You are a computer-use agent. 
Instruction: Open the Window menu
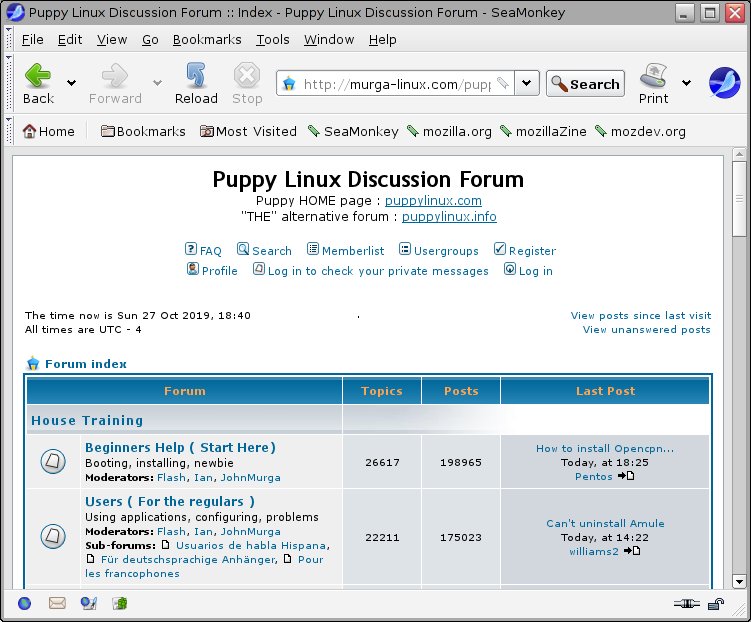[x=329, y=40]
